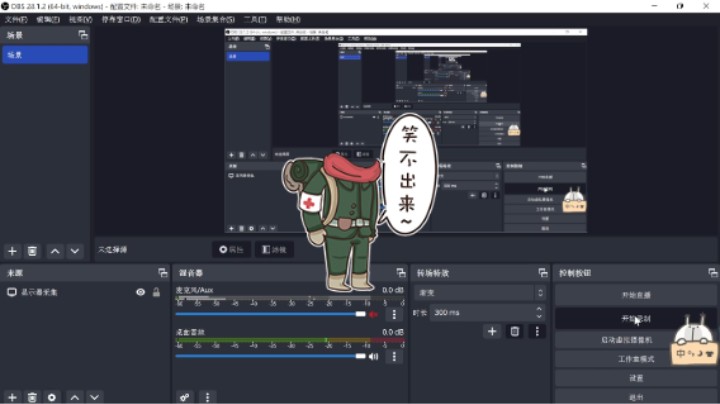Pop out the 来源 sources dock

(x=163, y=273)
